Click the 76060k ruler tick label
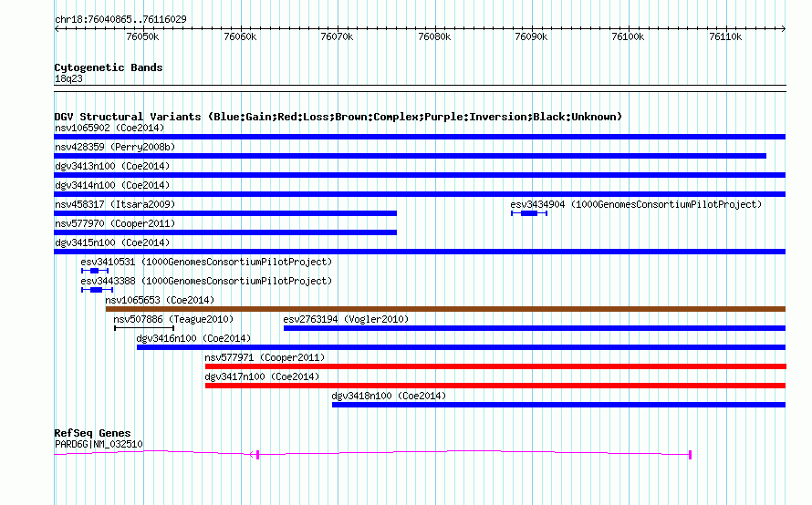The width and height of the screenshot is (812, 505). pyautogui.click(x=240, y=36)
